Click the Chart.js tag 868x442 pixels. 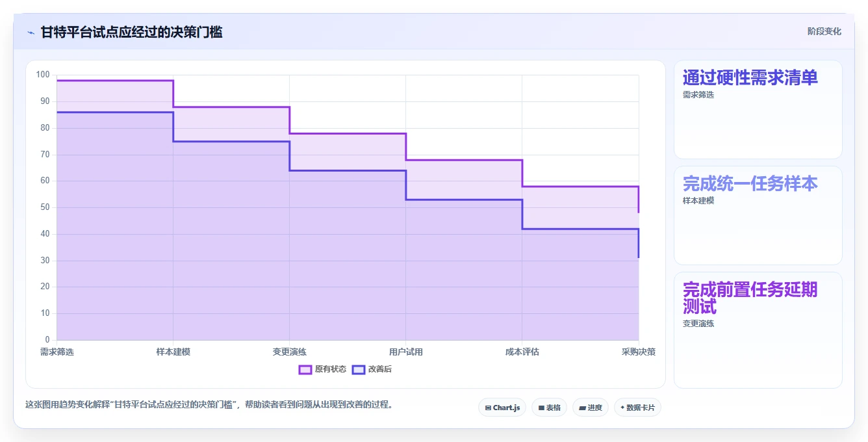[x=502, y=408]
